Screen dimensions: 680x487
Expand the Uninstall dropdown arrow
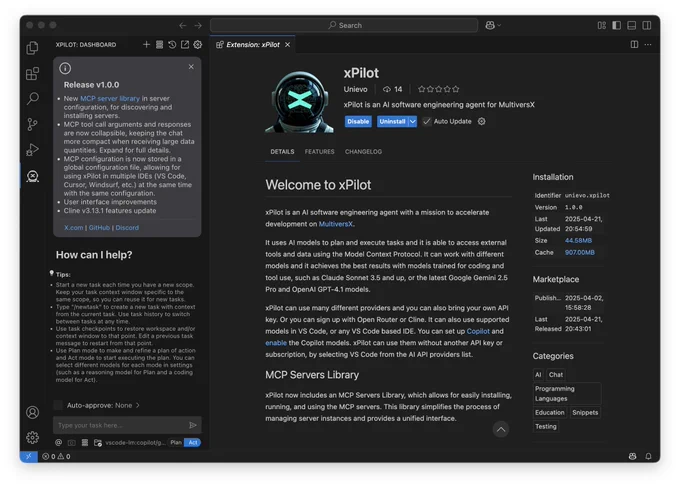(x=413, y=121)
